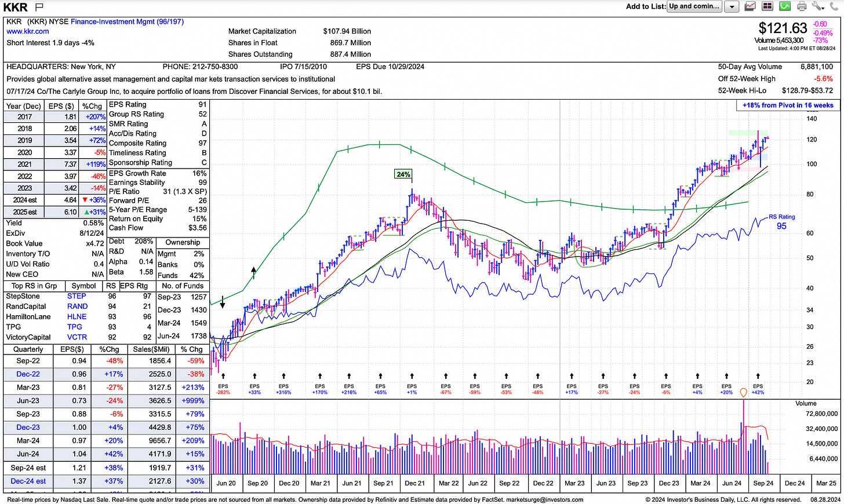
Task: Click the 'EPS Due 10/29/2024' text
Action: coord(390,67)
